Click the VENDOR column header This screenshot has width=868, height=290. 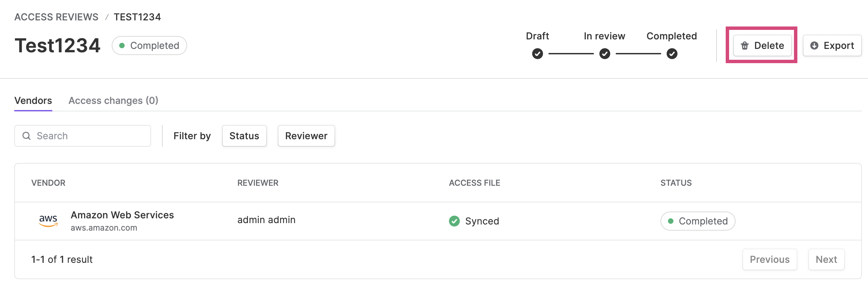[48, 183]
